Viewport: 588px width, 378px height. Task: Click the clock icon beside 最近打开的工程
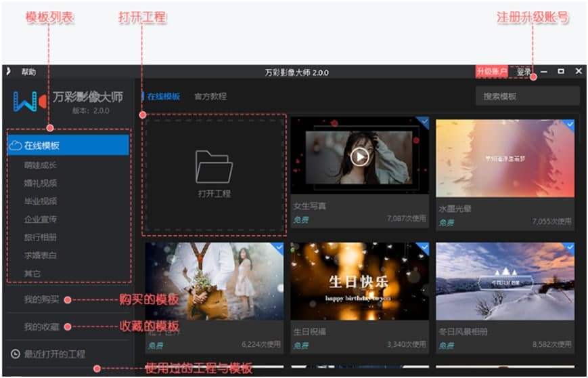(x=16, y=354)
